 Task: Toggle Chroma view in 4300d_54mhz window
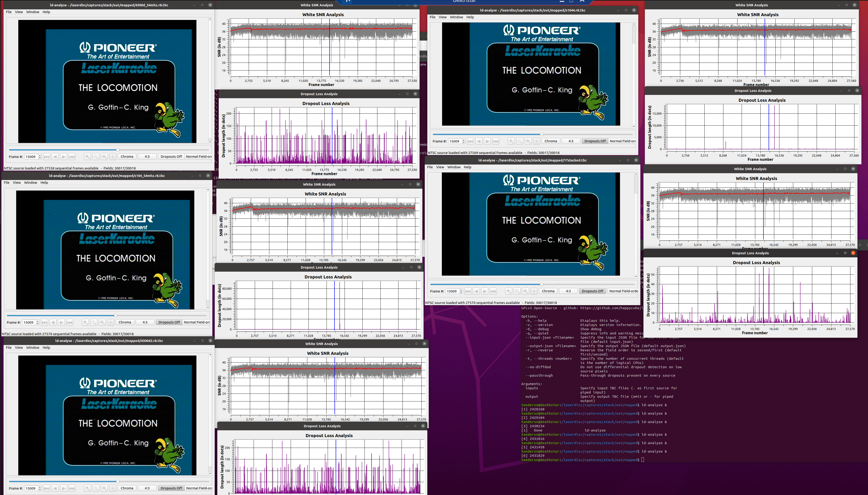click(127, 157)
